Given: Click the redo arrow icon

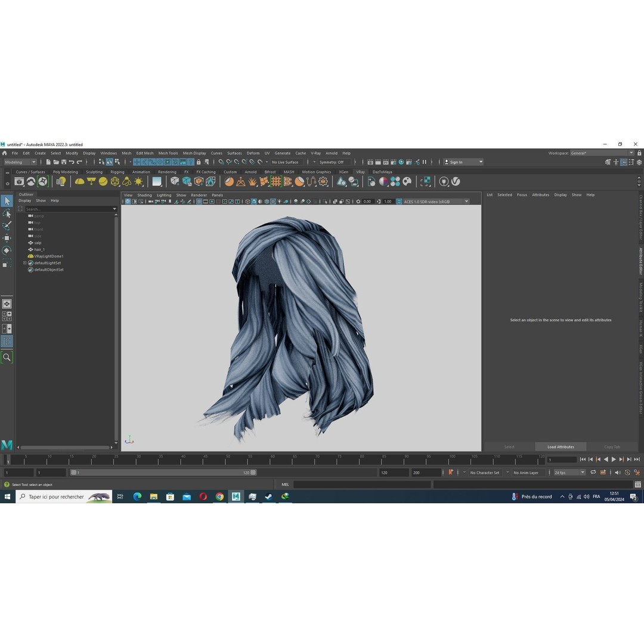Looking at the screenshot, I should (79, 162).
